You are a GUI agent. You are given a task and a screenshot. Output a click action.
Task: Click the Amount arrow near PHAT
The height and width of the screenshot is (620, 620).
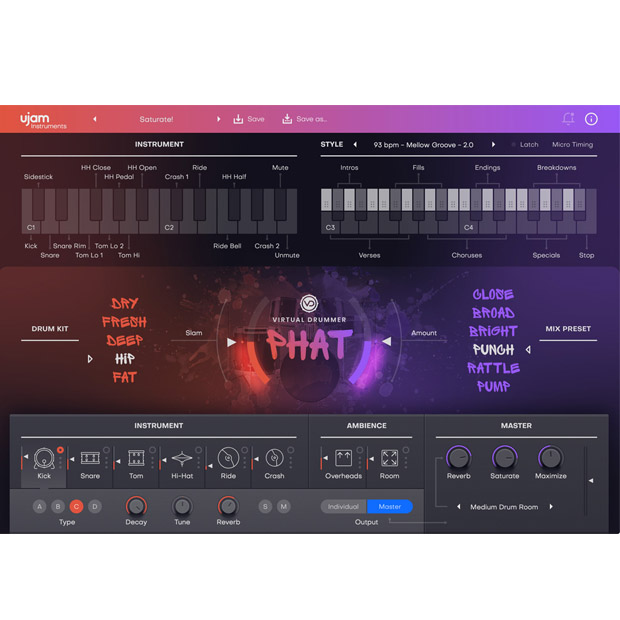click(x=387, y=341)
